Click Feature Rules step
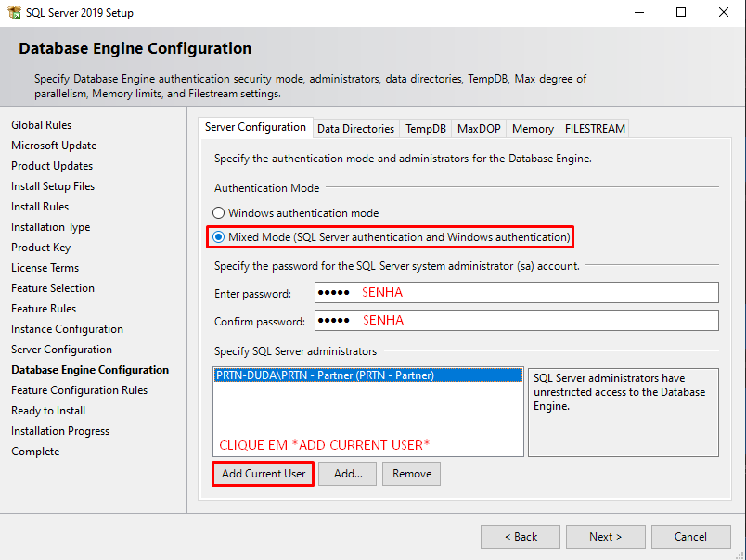The image size is (746, 560). (x=44, y=309)
